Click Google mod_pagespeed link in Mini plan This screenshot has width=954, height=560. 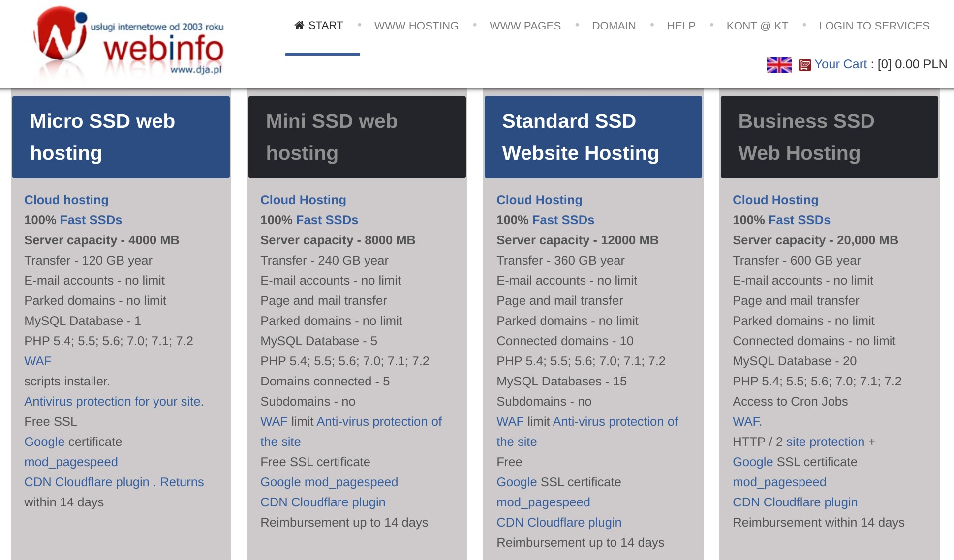point(329,482)
